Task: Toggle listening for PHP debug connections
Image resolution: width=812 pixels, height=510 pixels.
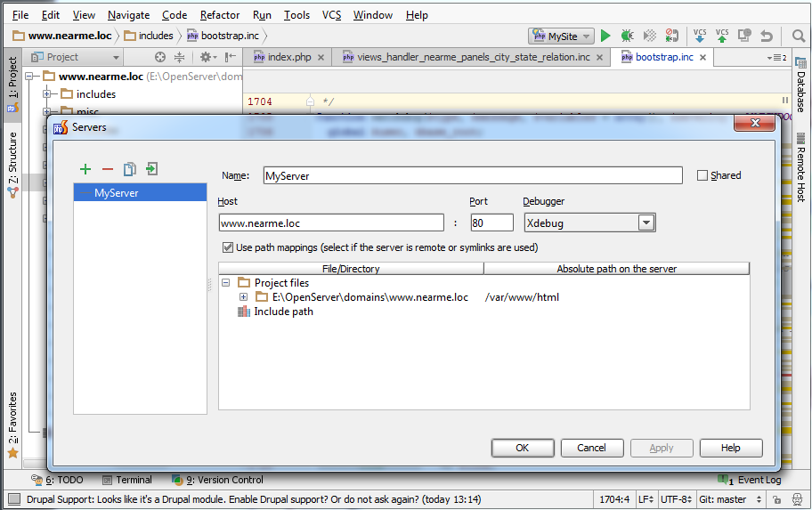Action: (671, 36)
